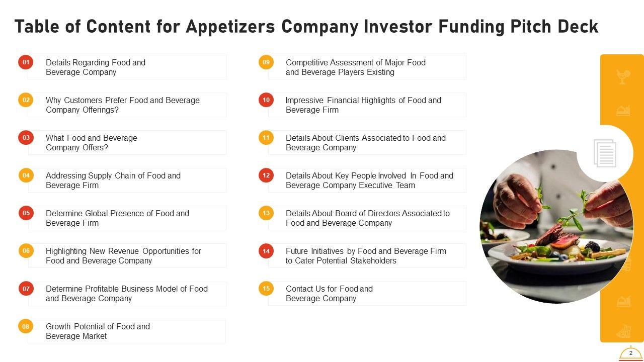Open 'Details Regarding Food and Beverage Company' item

(96, 67)
